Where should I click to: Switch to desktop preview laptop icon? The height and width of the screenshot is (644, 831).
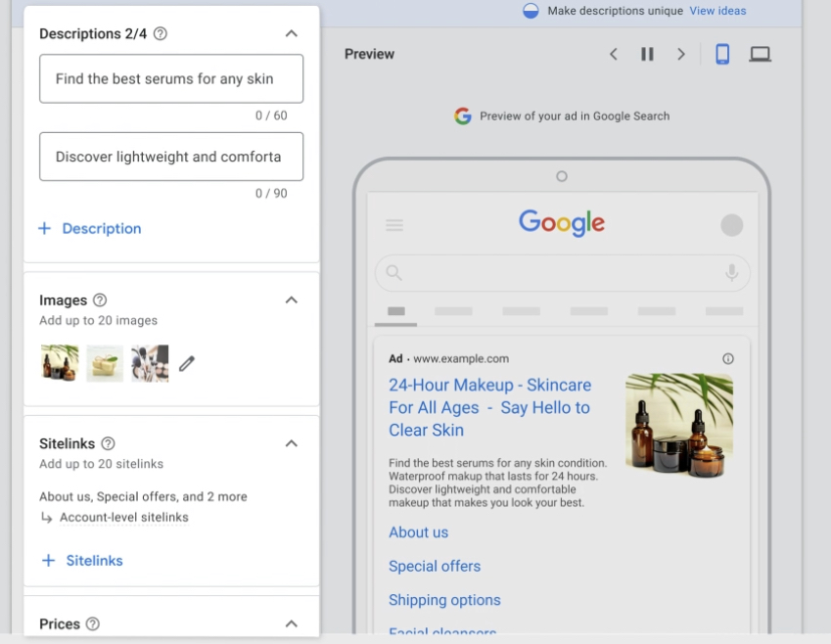(x=760, y=54)
